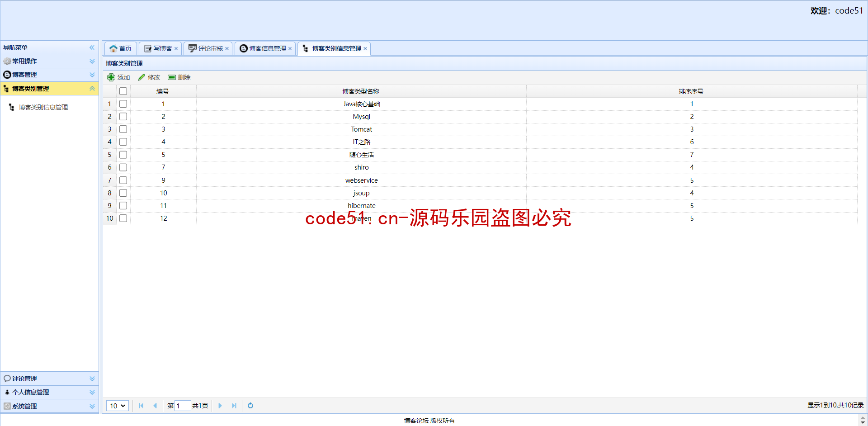Sort by 博客类型名称 column header
This screenshot has width=868, height=426.
361,91
